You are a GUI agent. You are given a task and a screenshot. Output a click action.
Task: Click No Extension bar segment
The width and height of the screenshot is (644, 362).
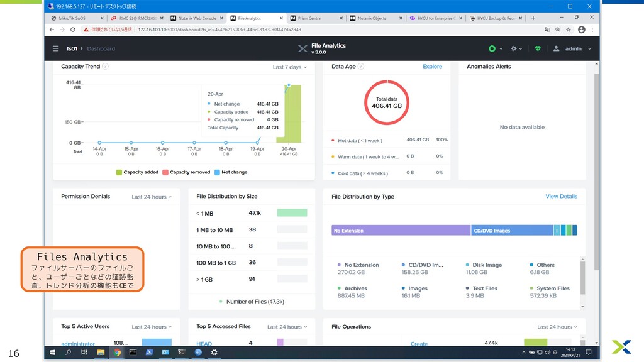click(x=401, y=231)
